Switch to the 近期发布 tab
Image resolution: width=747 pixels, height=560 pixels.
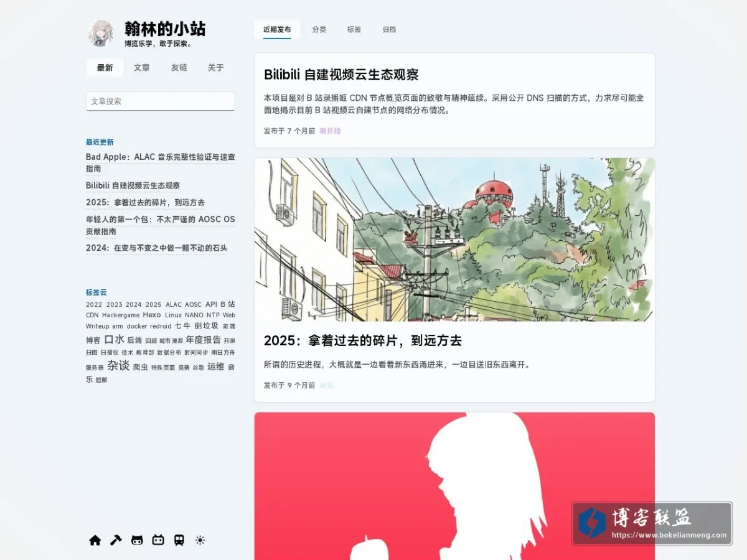coord(277,29)
